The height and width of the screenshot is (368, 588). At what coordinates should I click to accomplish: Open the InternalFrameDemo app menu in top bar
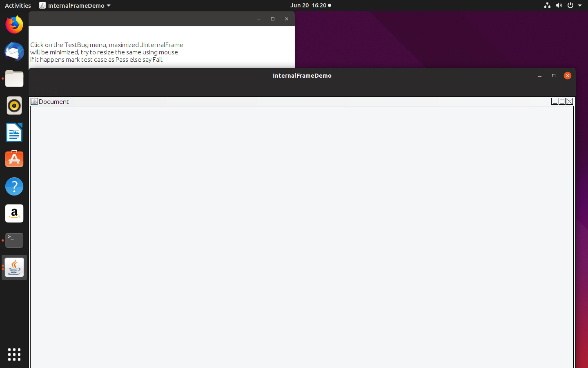[75, 5]
